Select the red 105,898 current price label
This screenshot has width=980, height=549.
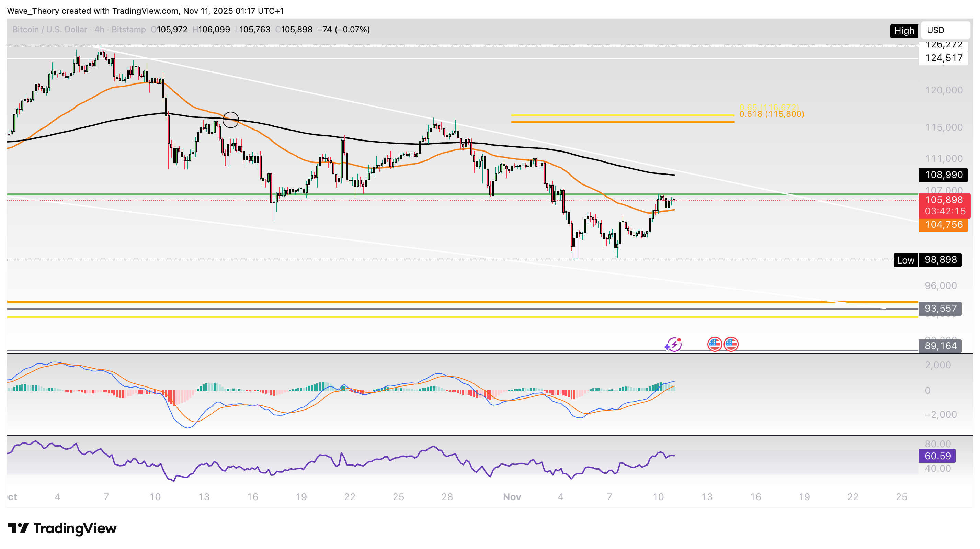[944, 200]
